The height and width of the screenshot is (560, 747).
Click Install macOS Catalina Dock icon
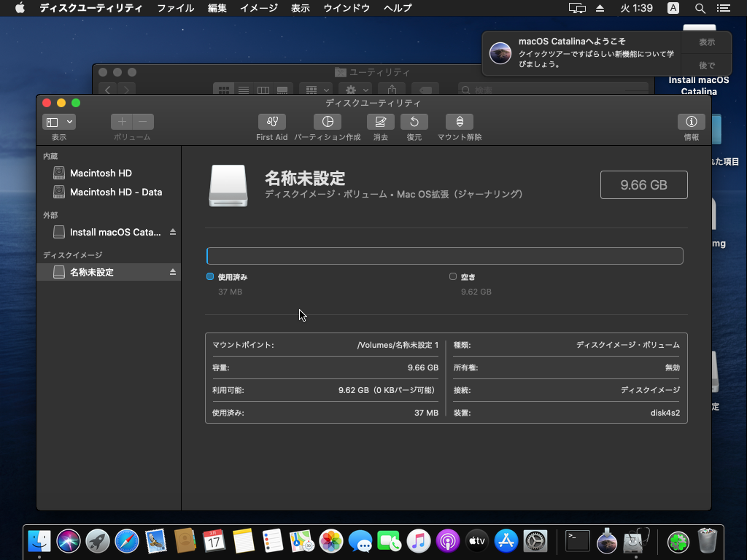point(607,542)
